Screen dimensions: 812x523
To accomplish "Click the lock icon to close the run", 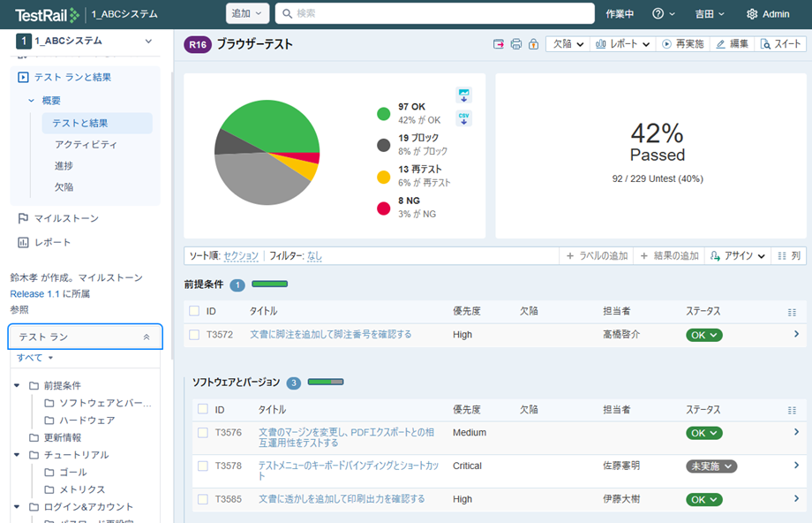I will 533,44.
